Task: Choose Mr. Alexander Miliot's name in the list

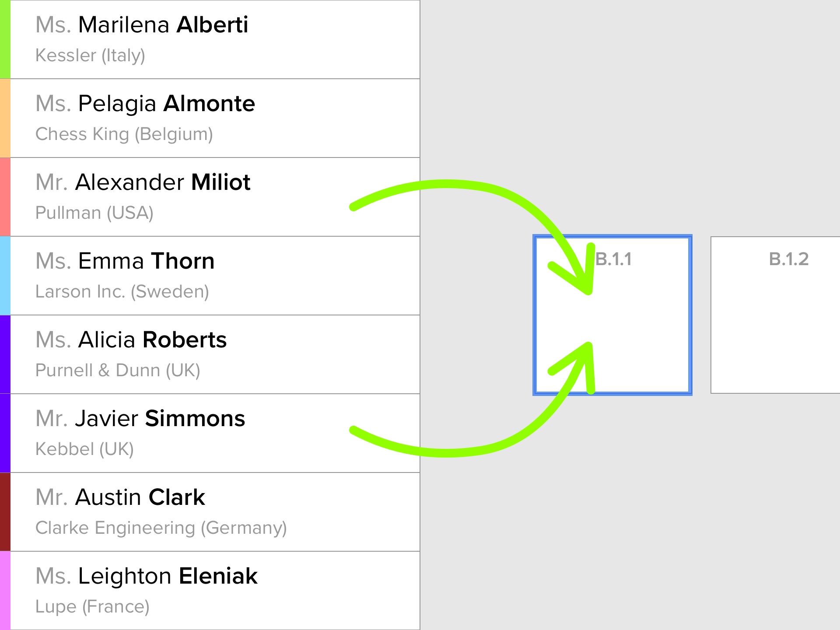Action: pyautogui.click(x=143, y=182)
